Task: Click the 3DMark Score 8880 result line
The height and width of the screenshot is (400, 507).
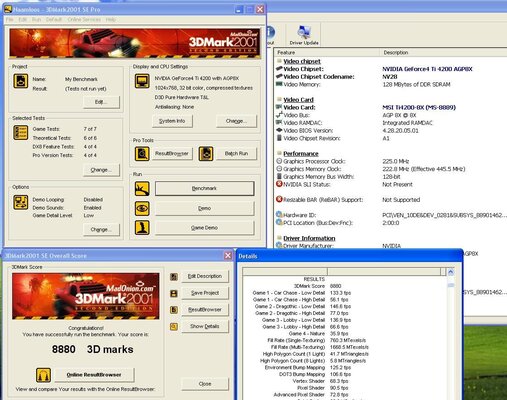Action: pyautogui.click(x=317, y=286)
